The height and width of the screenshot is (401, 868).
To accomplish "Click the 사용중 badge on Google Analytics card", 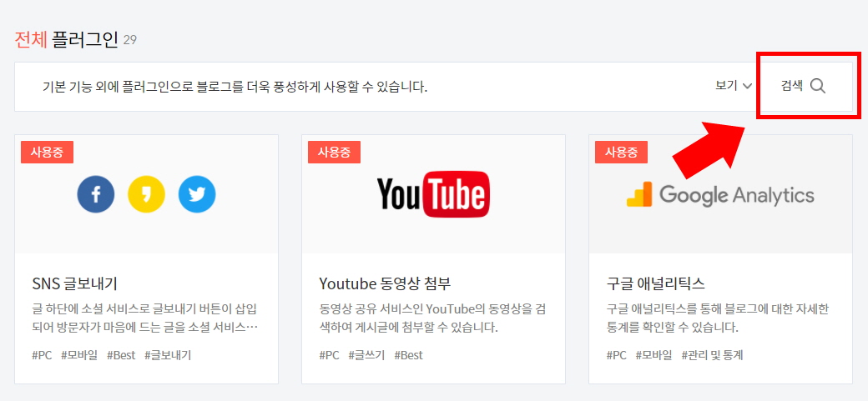I will click(x=621, y=152).
